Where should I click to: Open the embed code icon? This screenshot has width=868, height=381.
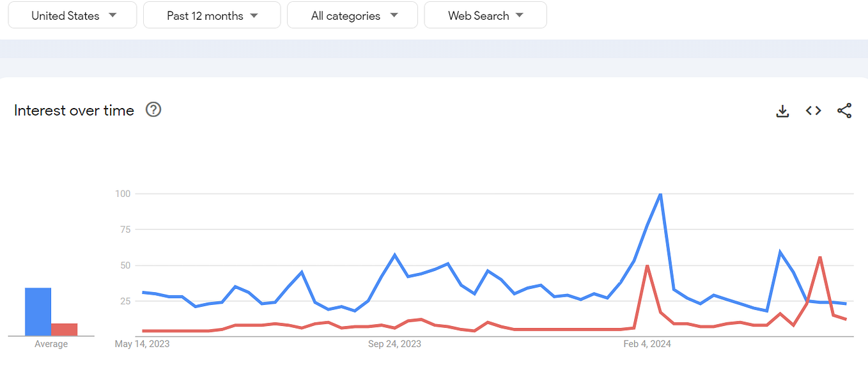click(x=813, y=111)
